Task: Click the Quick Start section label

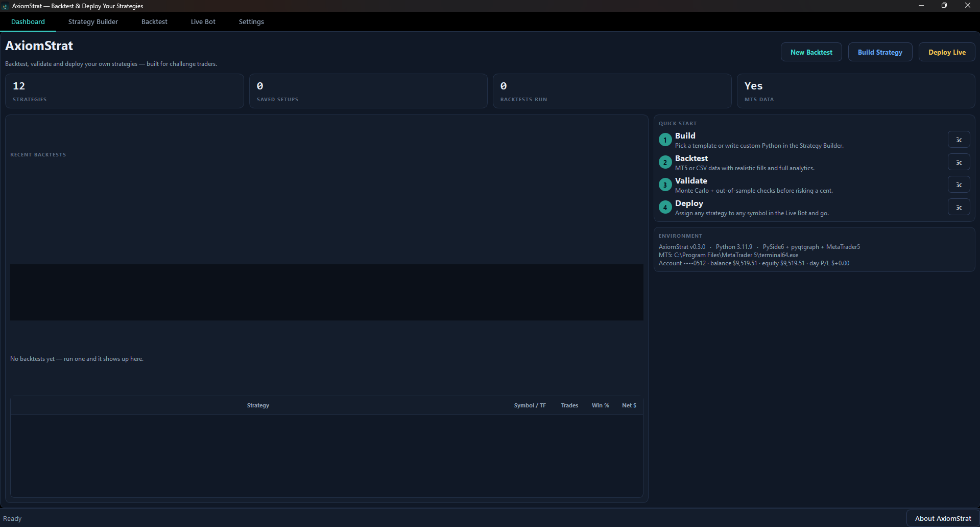Action: [x=678, y=123]
